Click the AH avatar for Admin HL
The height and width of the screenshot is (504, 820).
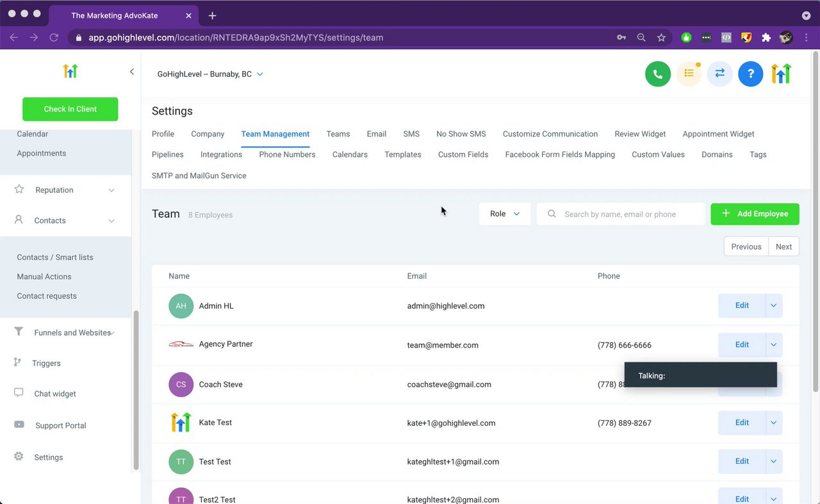point(181,306)
